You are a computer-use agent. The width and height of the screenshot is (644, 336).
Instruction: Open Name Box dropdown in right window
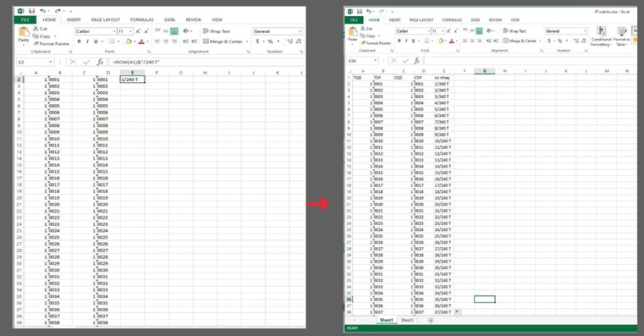(x=375, y=61)
